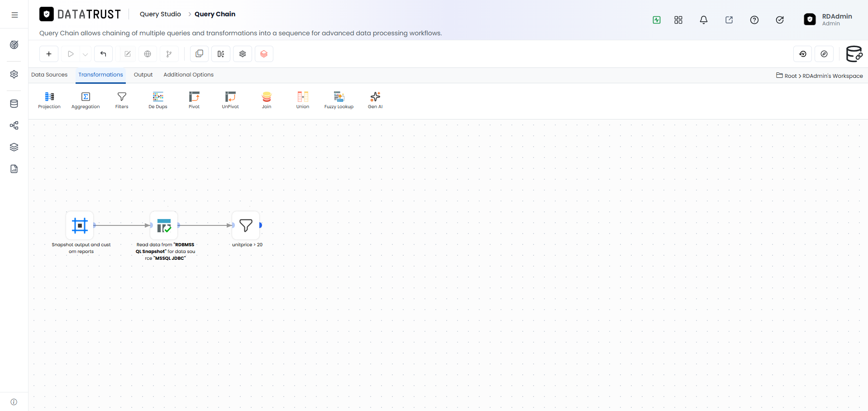Click the database link icon at top right
The image size is (868, 411).
(x=854, y=54)
